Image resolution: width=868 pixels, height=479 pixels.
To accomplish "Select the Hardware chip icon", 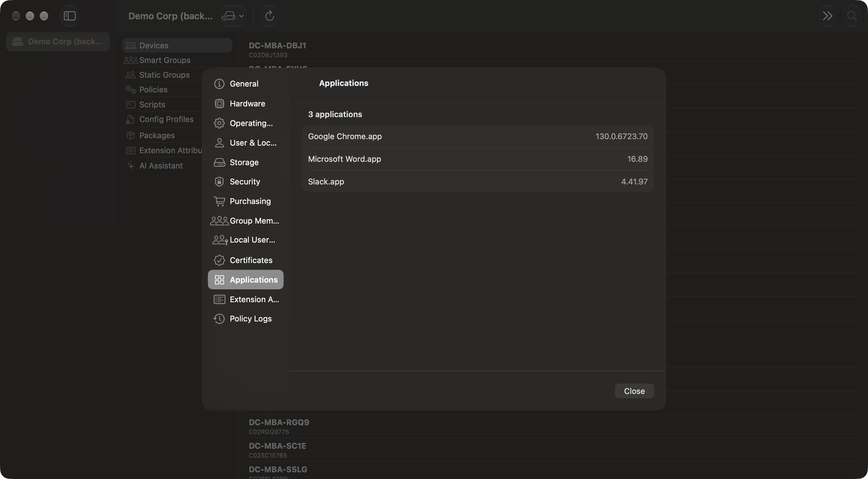I will pyautogui.click(x=219, y=104).
